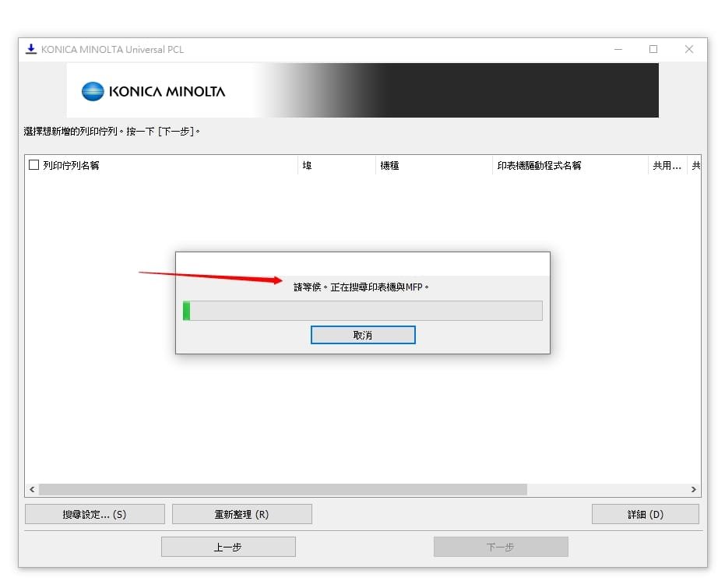The image size is (725, 588).
Task: Open 搜尋設定... (S) search settings
Action: 95,514
